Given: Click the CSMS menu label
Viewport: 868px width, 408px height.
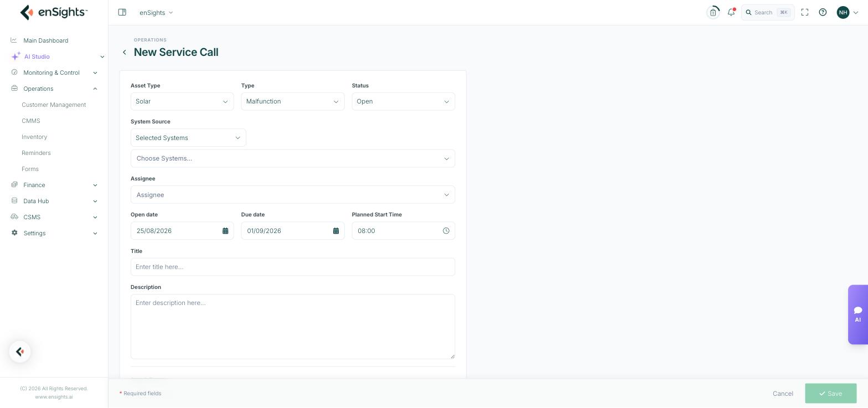Looking at the screenshot, I should coord(32,217).
